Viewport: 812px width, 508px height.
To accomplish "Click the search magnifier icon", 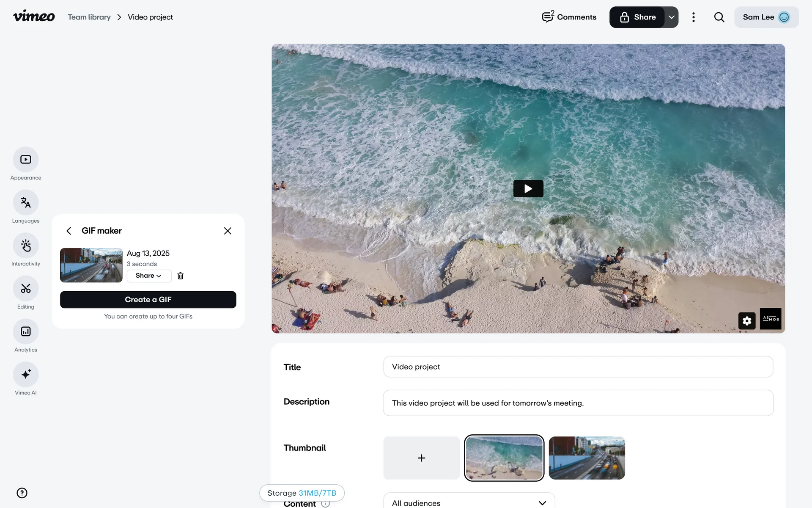I will pyautogui.click(x=719, y=17).
